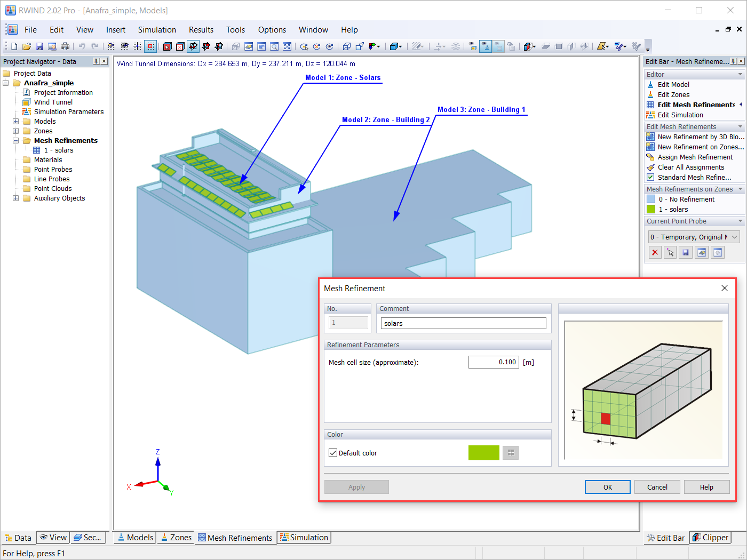The image size is (747, 560).
Task: Click the Open folder toolbar icon
Action: [27, 46]
